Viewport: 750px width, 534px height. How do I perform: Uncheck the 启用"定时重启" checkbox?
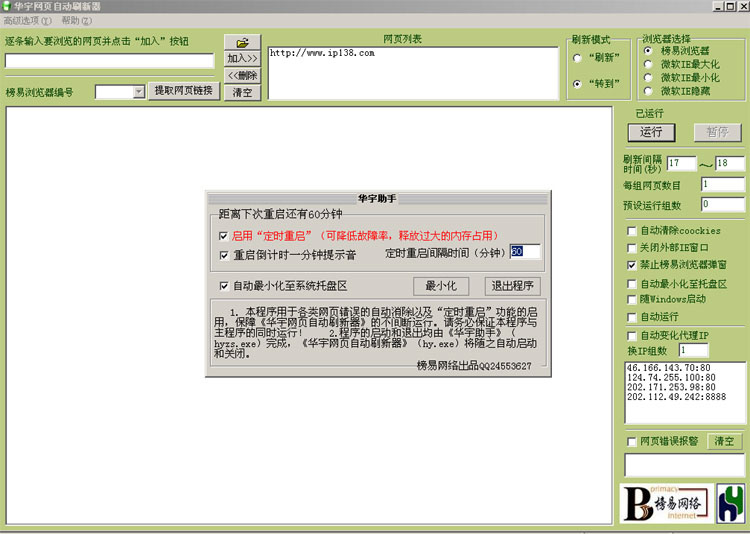pyautogui.click(x=223, y=236)
